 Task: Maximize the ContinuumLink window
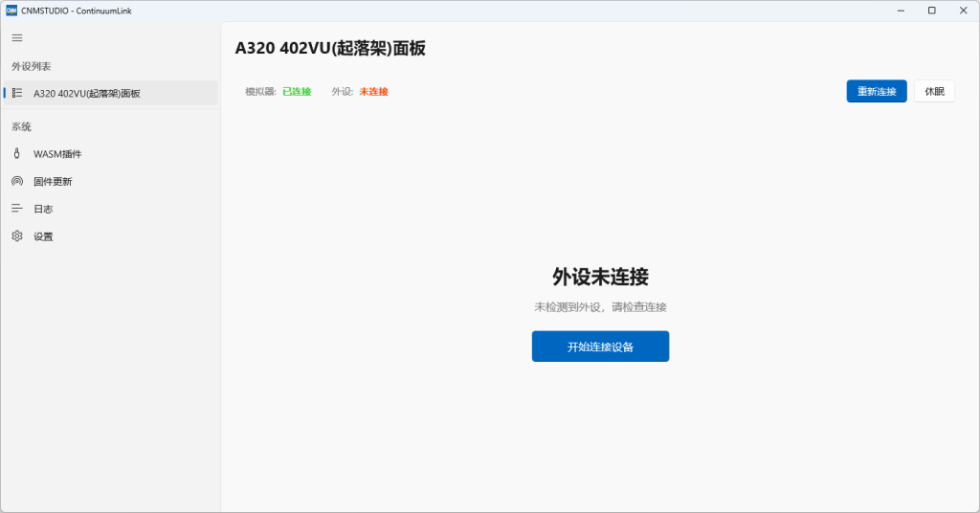(x=931, y=11)
